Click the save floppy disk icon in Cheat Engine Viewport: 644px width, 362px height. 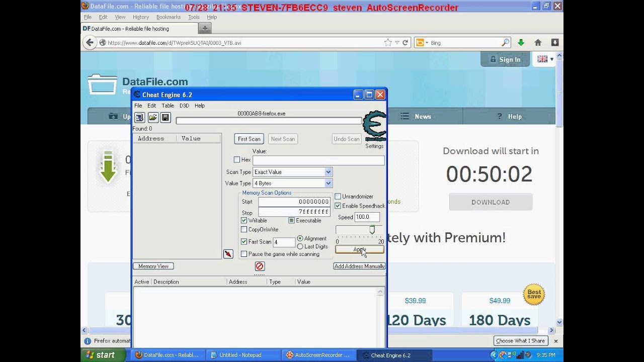166,118
